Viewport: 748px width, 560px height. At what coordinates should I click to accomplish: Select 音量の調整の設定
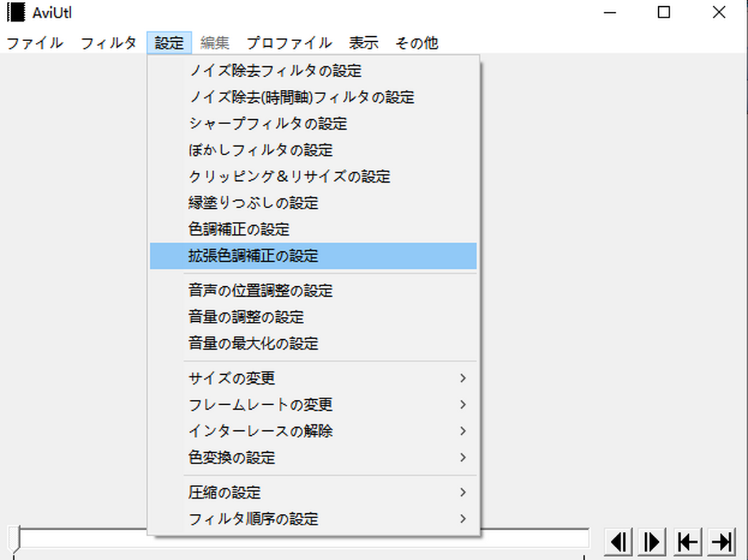pyautogui.click(x=314, y=317)
